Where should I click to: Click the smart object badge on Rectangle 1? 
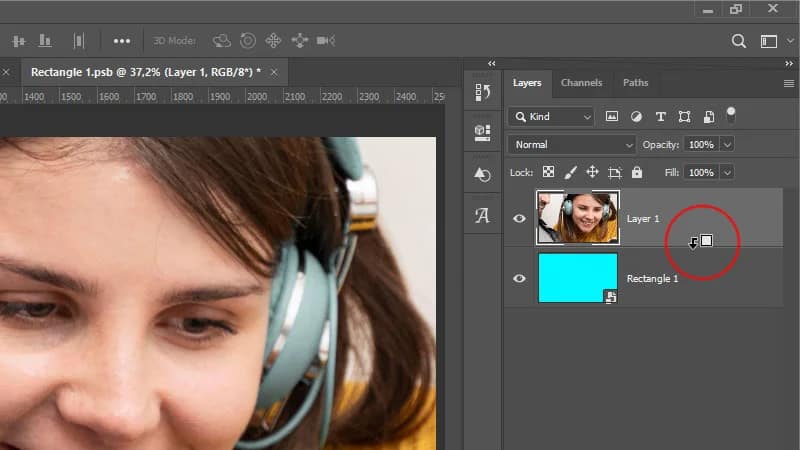(x=610, y=296)
